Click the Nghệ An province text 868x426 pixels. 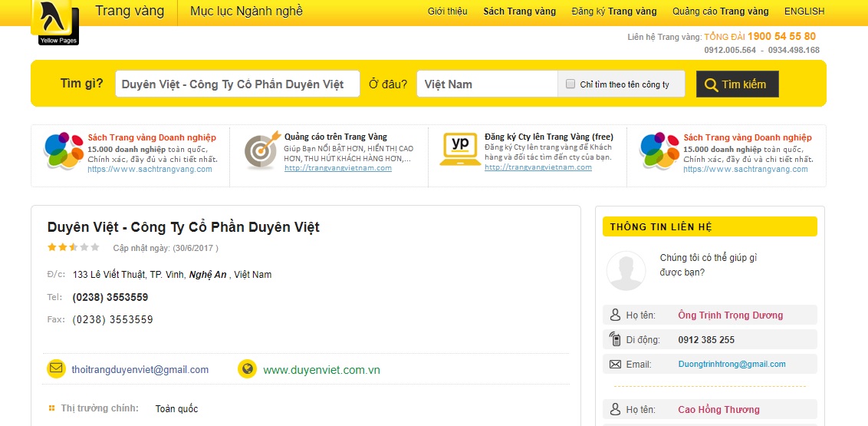point(208,275)
